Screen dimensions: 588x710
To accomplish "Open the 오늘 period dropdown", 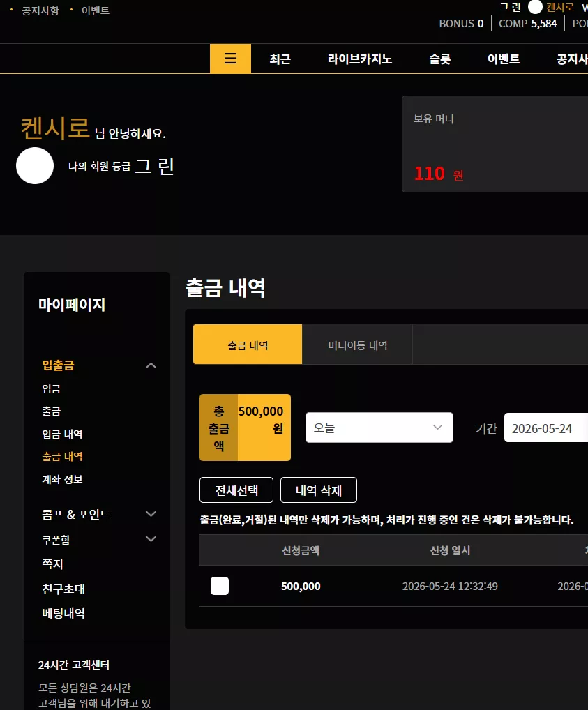I will pos(379,428).
